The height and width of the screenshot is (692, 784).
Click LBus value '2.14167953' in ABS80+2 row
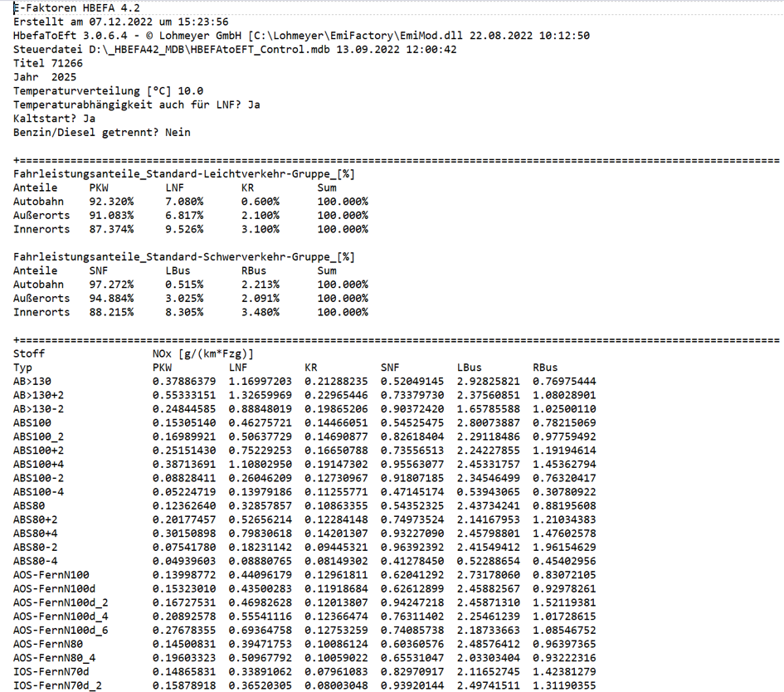coord(488,520)
